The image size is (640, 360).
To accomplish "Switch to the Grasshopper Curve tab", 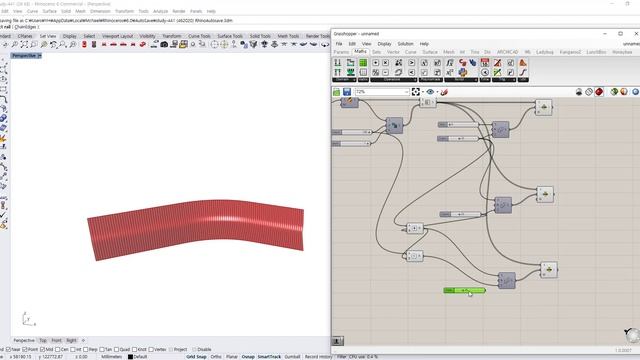I will coord(410,52).
